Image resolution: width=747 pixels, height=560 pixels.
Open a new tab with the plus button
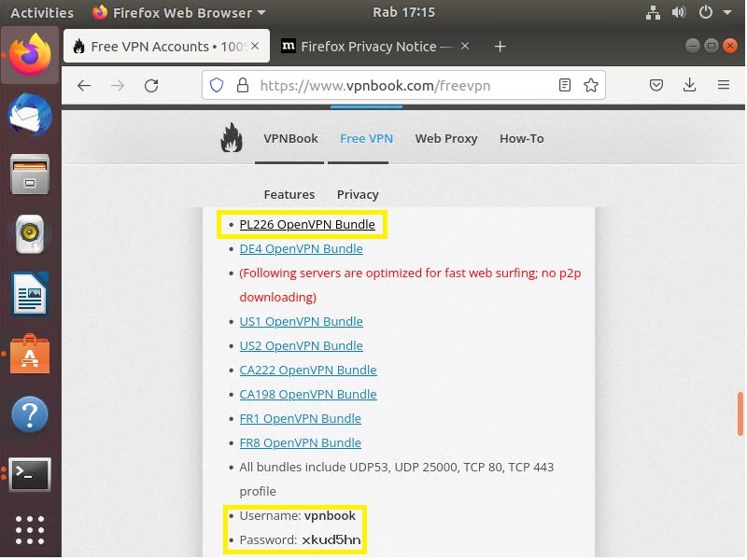coord(500,47)
